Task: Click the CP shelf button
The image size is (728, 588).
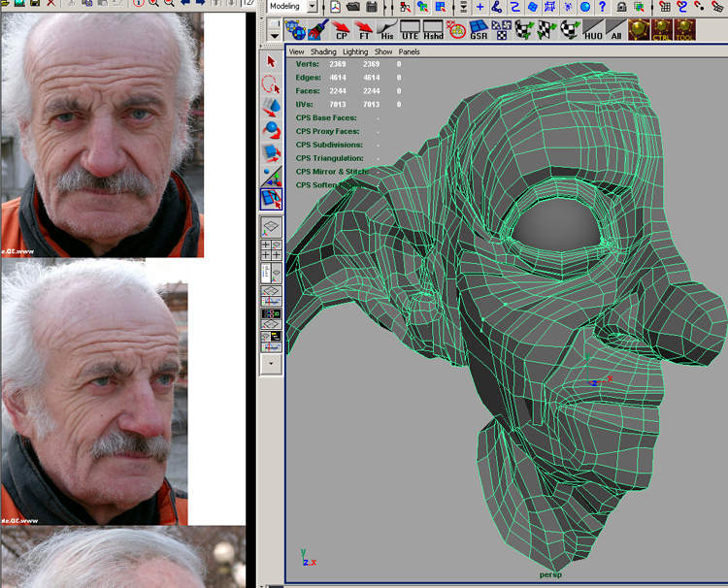Action: point(342,31)
